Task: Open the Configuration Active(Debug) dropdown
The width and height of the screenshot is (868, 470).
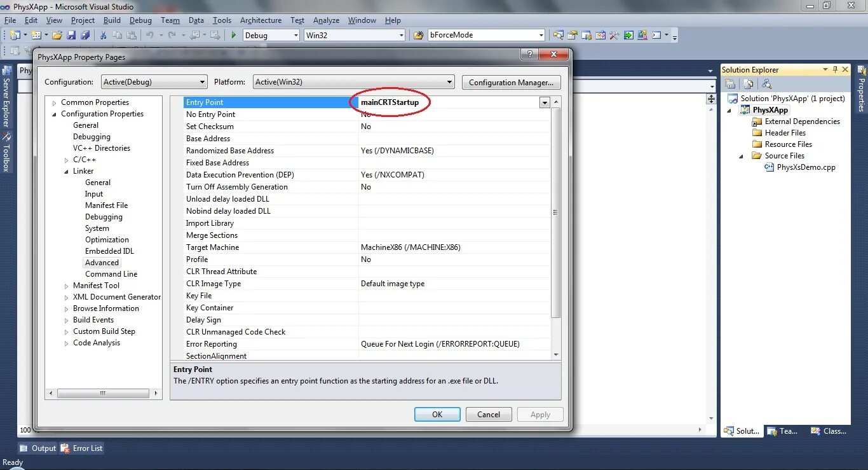Action: 154,82
